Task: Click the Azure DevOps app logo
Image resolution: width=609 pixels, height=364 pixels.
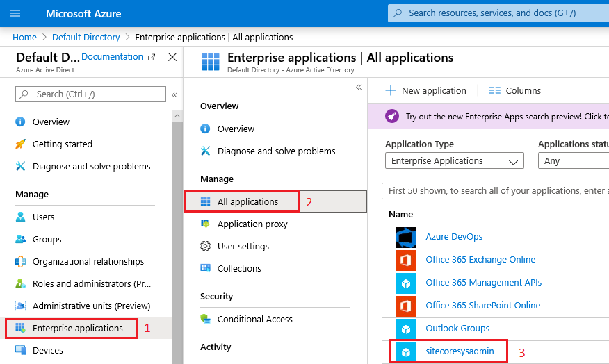Action: coord(406,237)
